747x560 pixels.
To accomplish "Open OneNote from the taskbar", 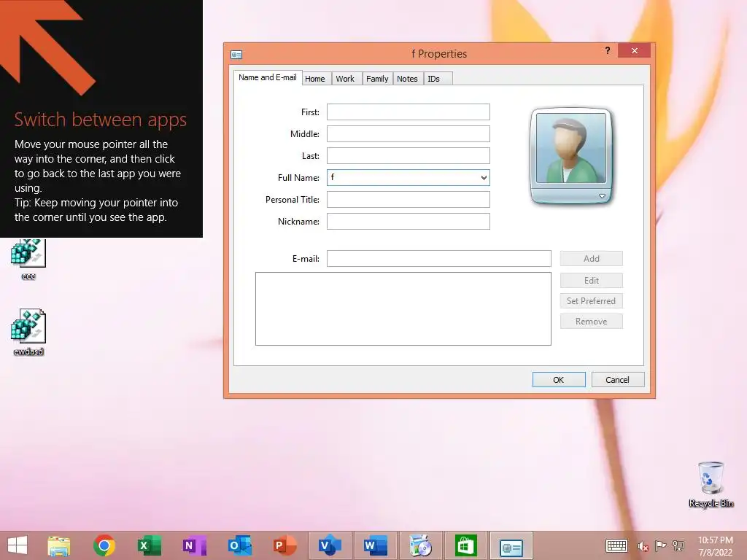I will 194,545.
